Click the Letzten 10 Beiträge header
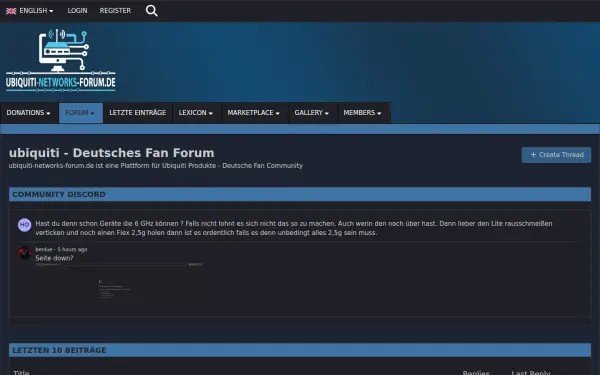 click(x=300, y=350)
